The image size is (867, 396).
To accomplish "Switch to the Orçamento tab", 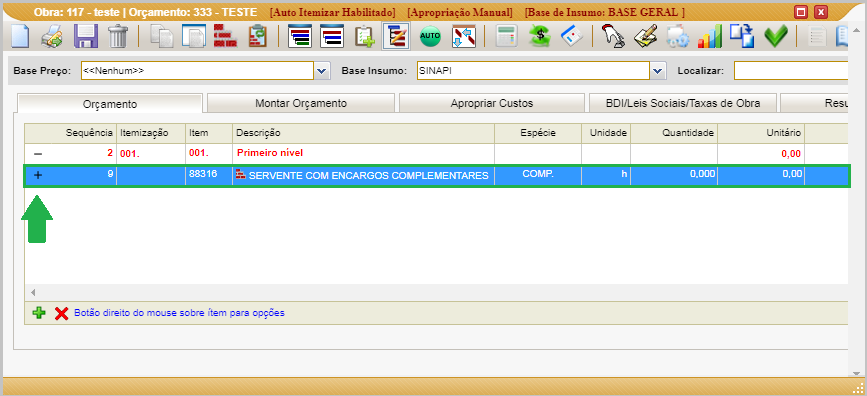I will pos(110,104).
